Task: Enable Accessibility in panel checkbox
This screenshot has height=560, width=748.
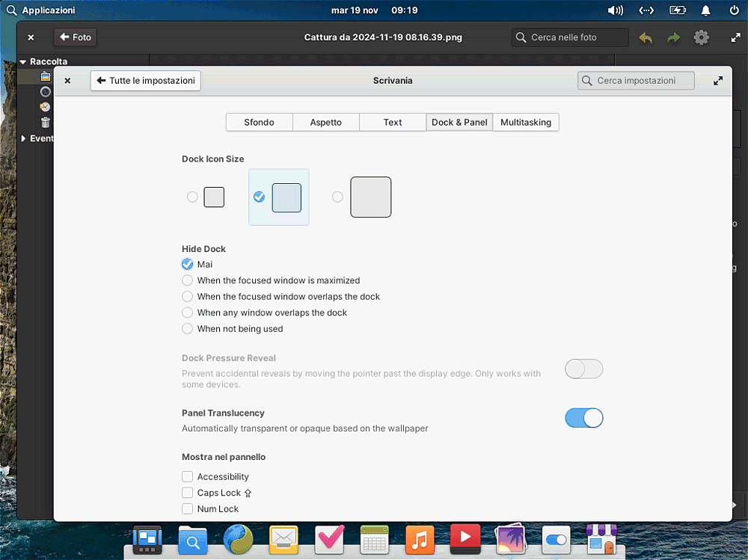Action: click(x=188, y=476)
